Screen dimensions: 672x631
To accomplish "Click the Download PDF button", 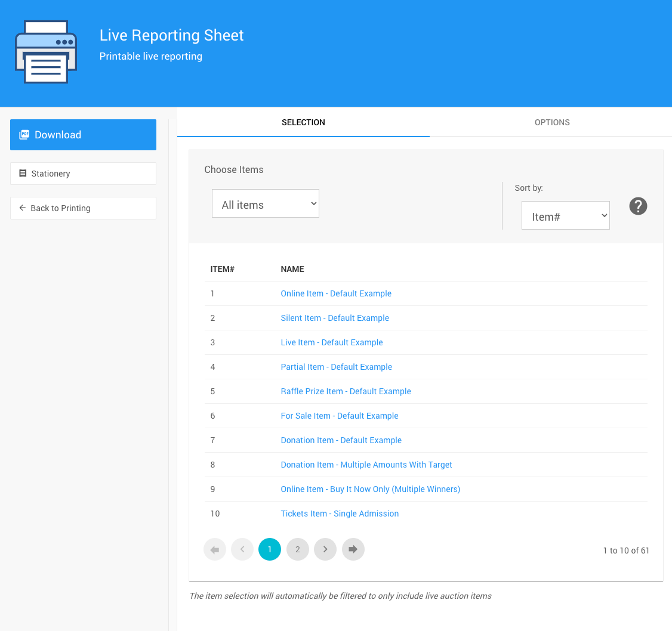I will click(83, 135).
